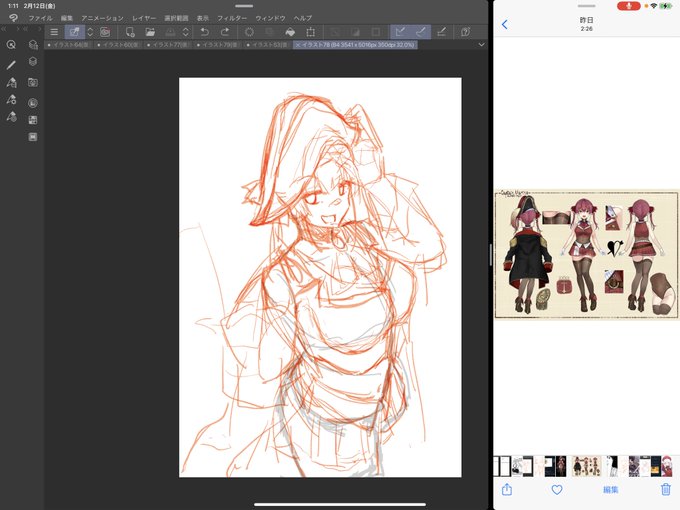This screenshot has width=680, height=510.
Task: Toggle snap to special ruler button
Action: [x=421, y=32]
